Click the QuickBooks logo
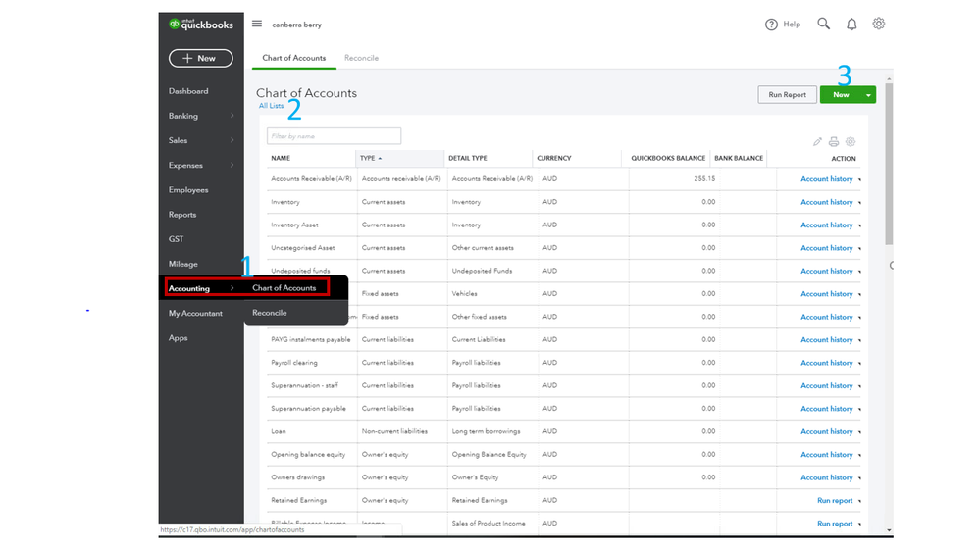Viewport: 980px width, 551px height. tap(201, 25)
